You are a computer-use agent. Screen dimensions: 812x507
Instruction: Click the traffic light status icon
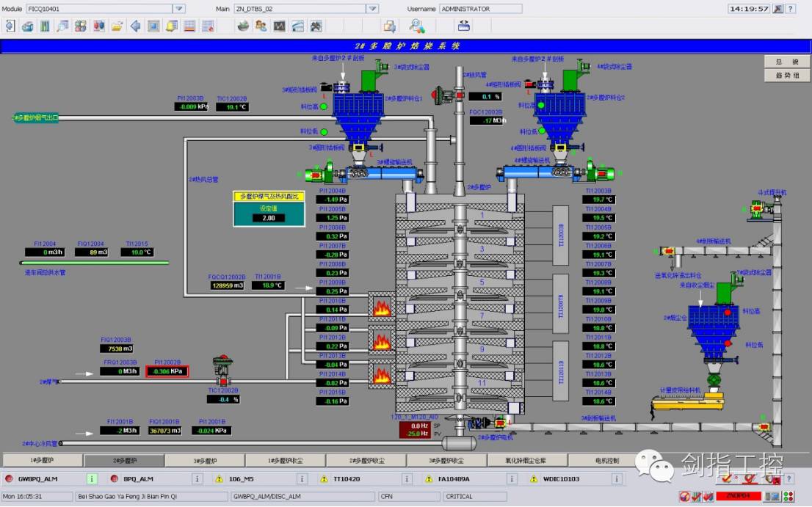pyautogui.click(x=789, y=497)
